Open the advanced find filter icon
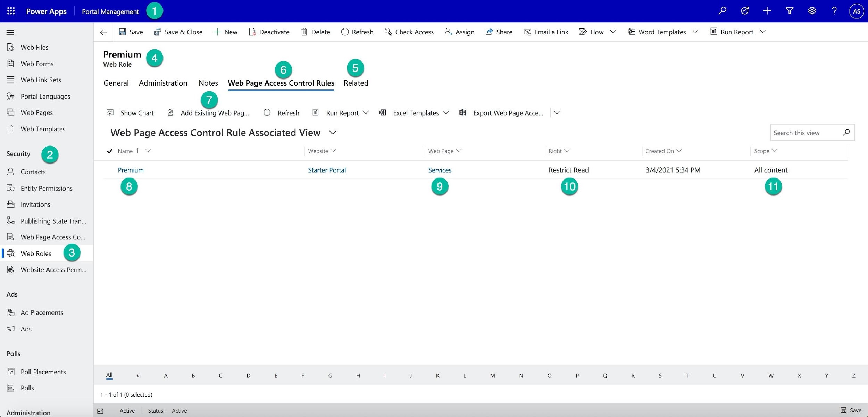Screen dimensions: 868x417 click(790, 11)
